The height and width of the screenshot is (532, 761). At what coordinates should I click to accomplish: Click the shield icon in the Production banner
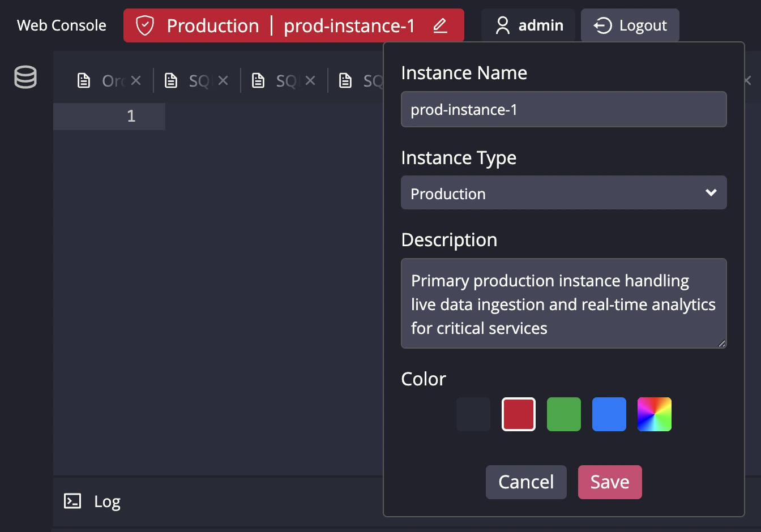click(x=146, y=25)
